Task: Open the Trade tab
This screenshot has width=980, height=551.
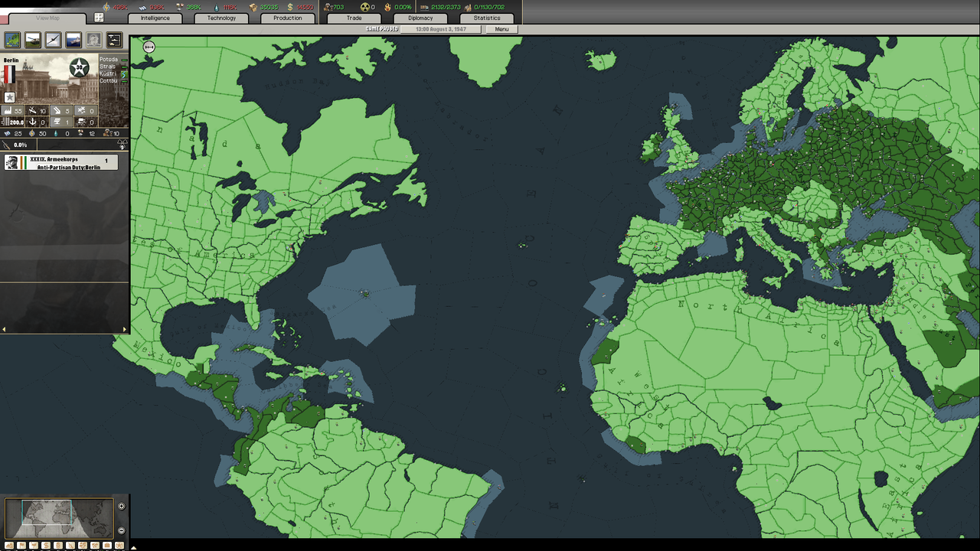Action: 354,18
